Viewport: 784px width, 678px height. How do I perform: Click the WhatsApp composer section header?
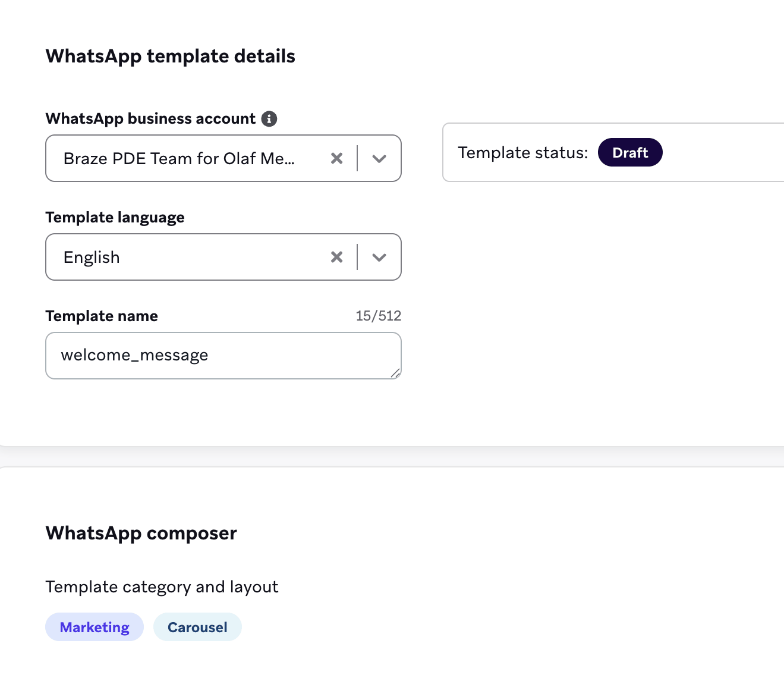tap(141, 533)
